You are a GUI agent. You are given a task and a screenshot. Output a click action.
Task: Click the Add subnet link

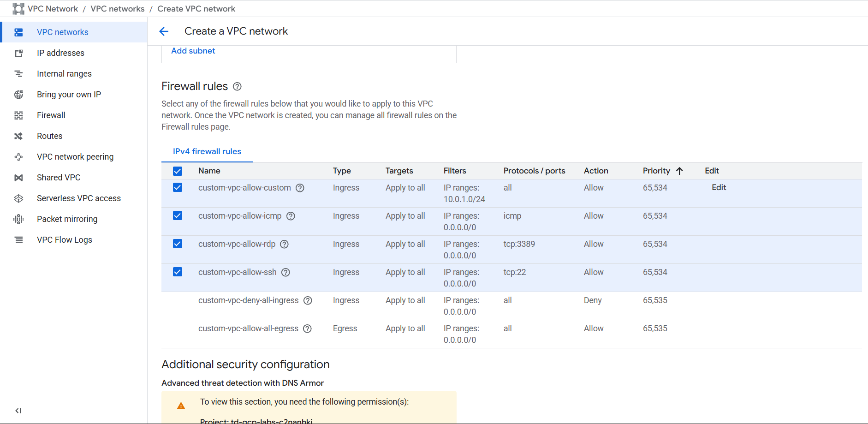(193, 51)
